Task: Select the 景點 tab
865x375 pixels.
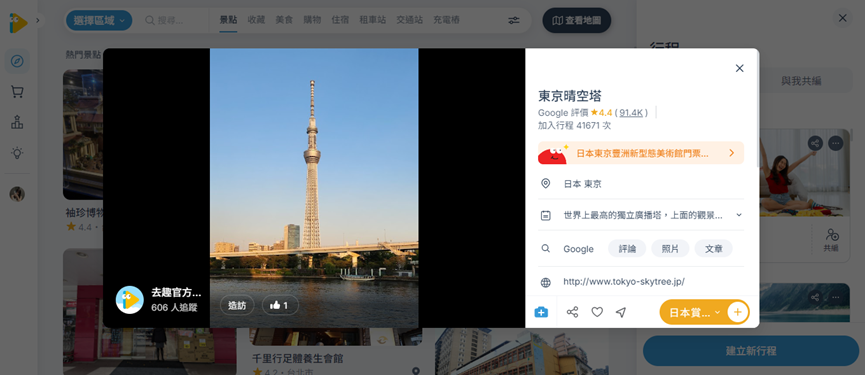Action: (228, 20)
